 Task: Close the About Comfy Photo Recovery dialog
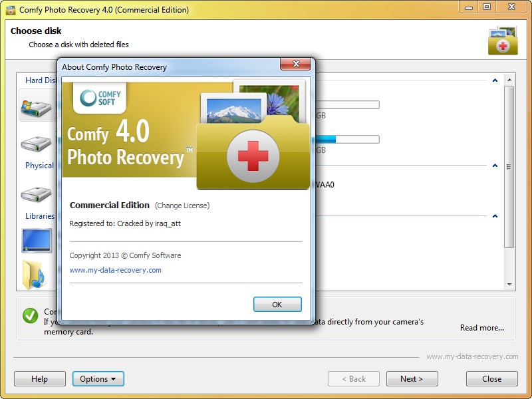coord(295,64)
